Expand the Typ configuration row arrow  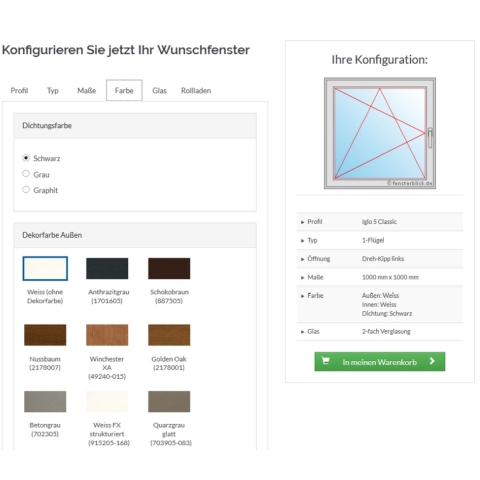point(303,241)
